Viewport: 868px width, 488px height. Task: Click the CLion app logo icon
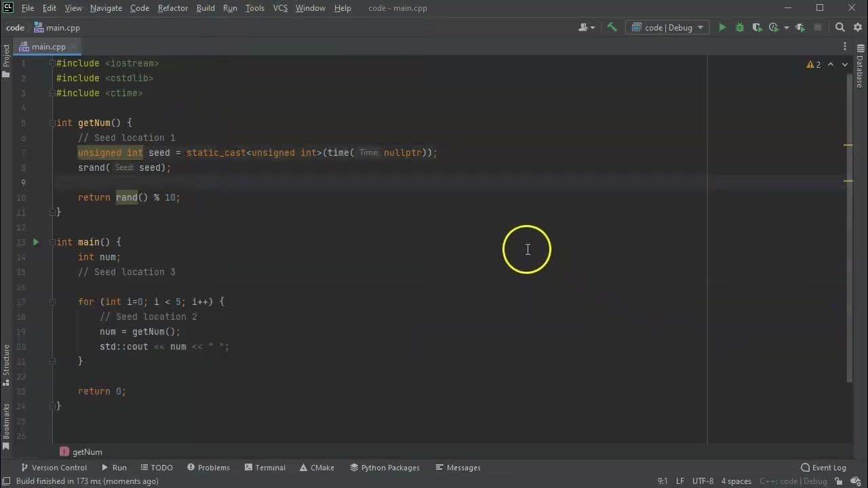(7, 7)
